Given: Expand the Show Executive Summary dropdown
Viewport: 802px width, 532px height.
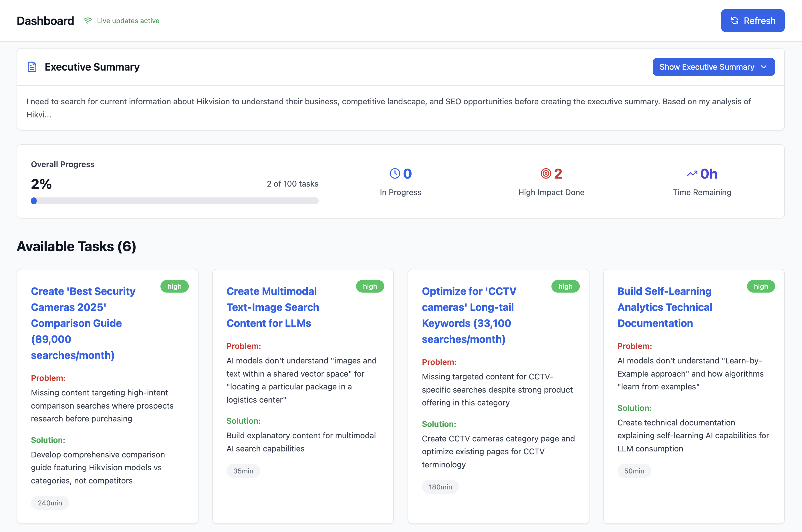Looking at the screenshot, I should (713, 67).
